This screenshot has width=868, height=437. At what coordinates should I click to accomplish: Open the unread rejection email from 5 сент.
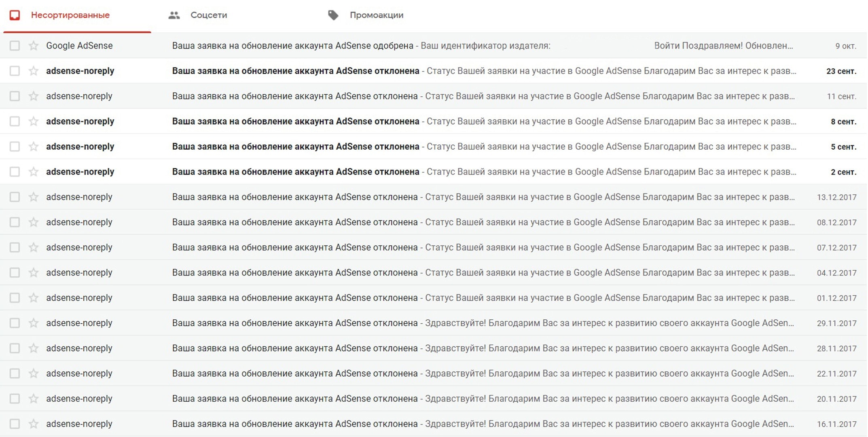tap(296, 146)
